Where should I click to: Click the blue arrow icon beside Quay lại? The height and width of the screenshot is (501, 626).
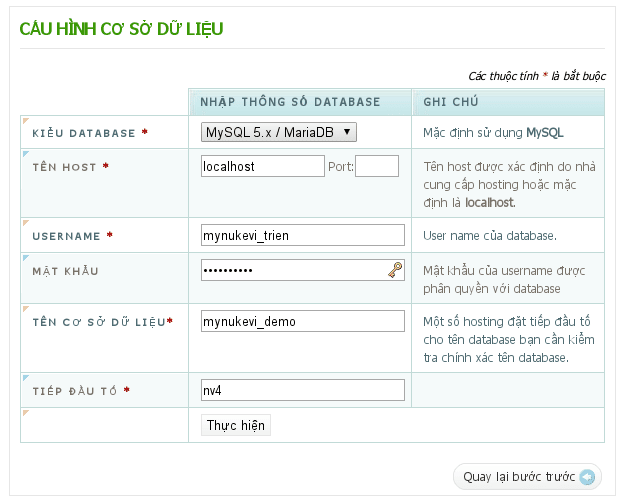pyautogui.click(x=587, y=477)
